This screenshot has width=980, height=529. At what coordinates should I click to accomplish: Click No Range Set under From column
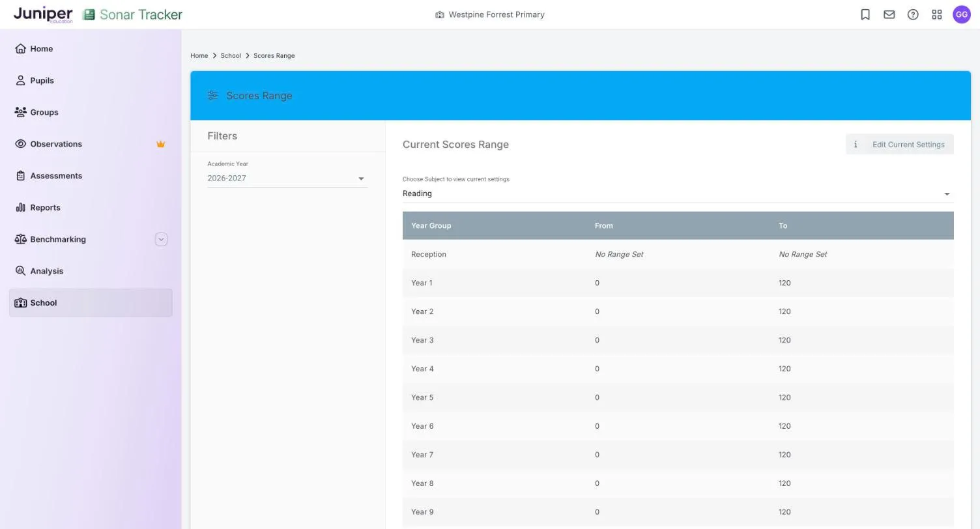click(x=619, y=255)
